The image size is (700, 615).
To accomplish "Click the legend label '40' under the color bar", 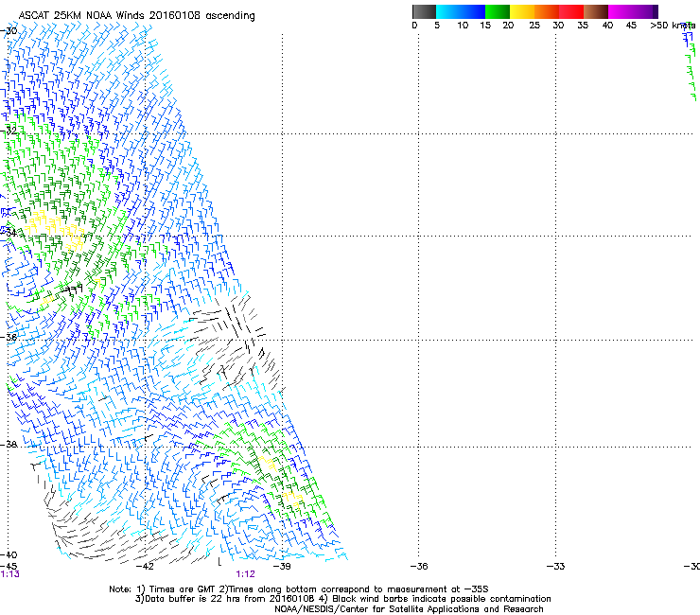I will 607,26.
